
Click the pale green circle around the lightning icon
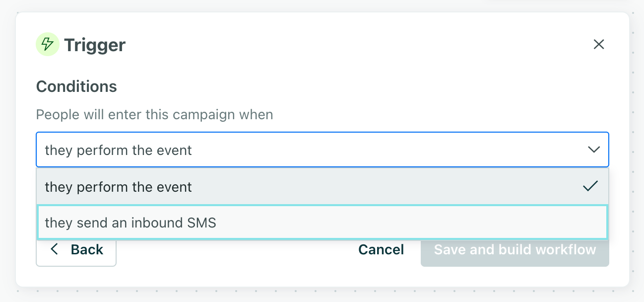click(47, 44)
